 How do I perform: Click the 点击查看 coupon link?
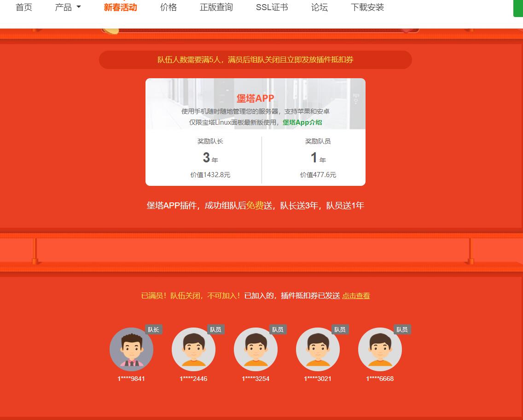point(356,296)
